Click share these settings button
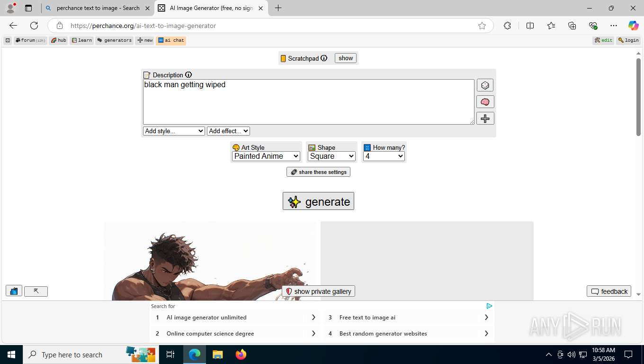This screenshot has width=644, height=364. [318, 172]
